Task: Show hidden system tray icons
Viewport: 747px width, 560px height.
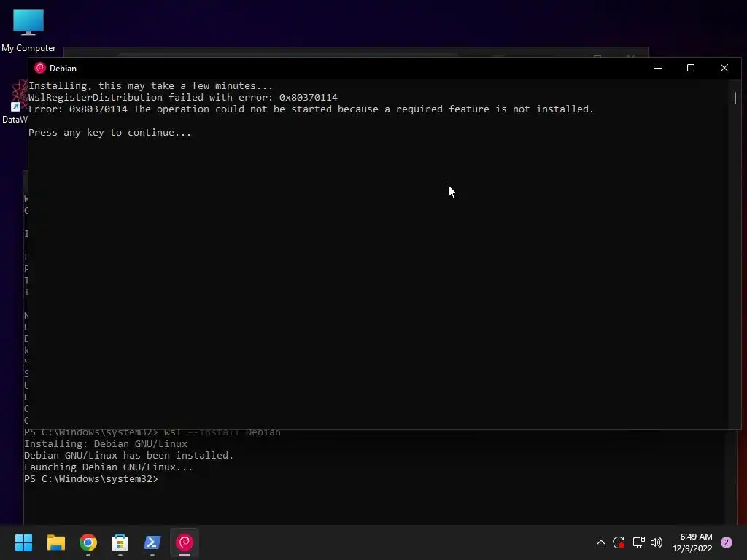Action: (x=601, y=542)
